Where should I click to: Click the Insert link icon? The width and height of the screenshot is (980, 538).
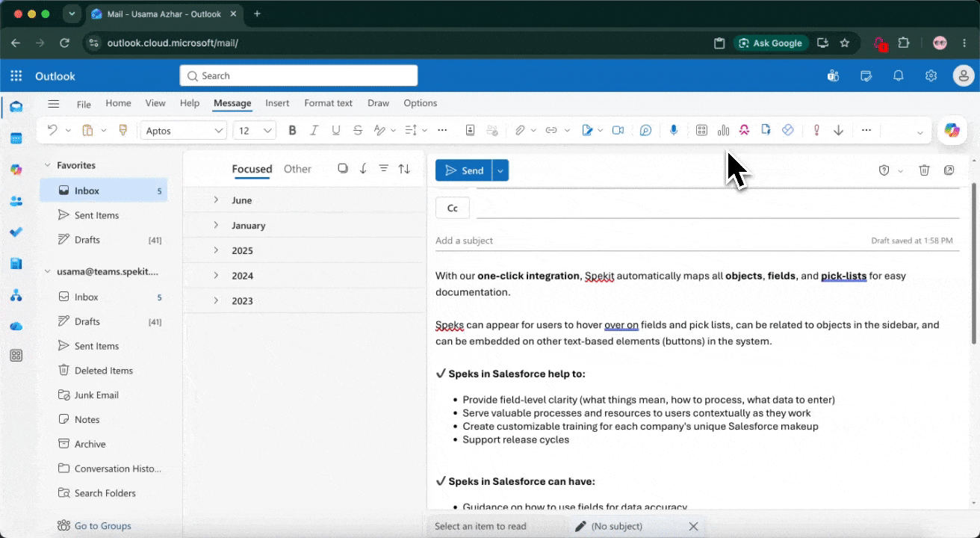551,131
